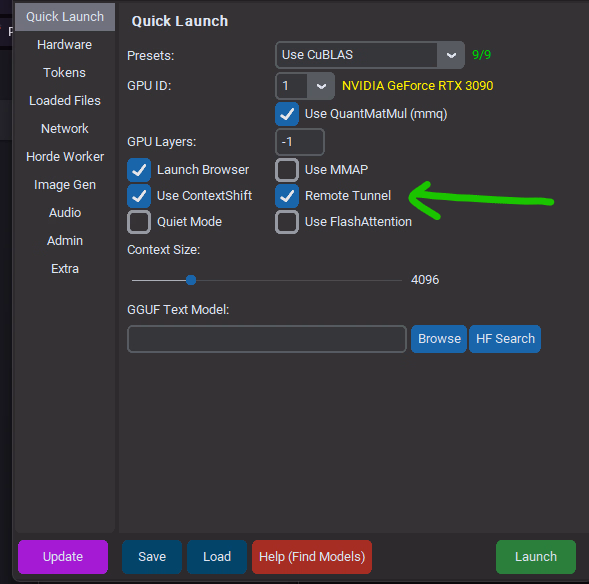Select the Horde Worker tab
589x584 pixels.
[x=65, y=157]
